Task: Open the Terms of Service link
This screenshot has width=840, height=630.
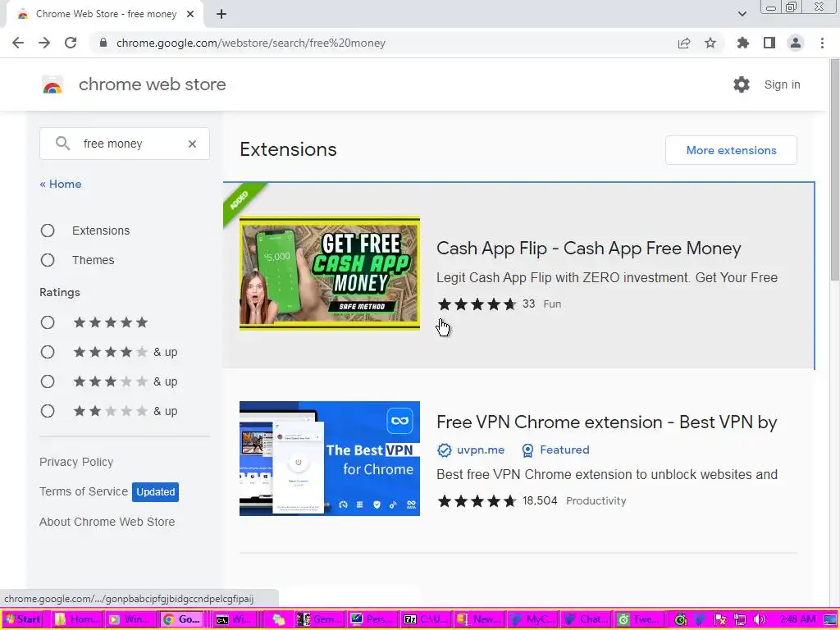Action: click(84, 492)
